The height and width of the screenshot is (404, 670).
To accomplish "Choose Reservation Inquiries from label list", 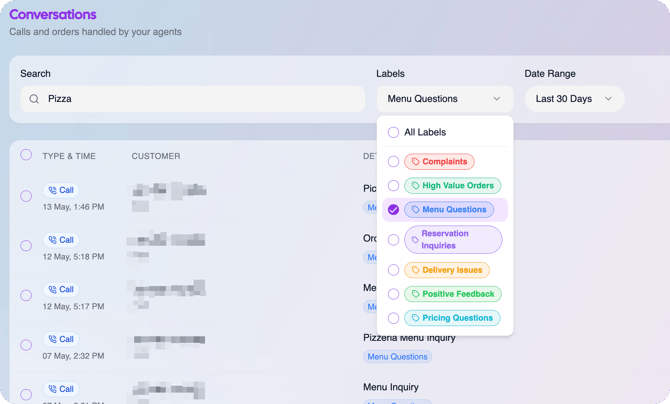I will tap(453, 239).
